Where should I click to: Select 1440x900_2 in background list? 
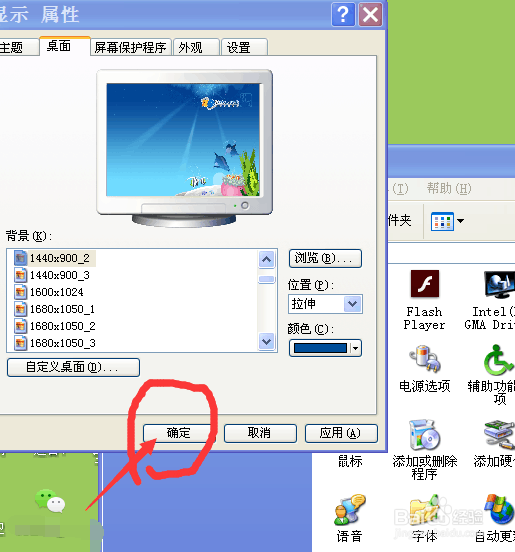point(59,258)
